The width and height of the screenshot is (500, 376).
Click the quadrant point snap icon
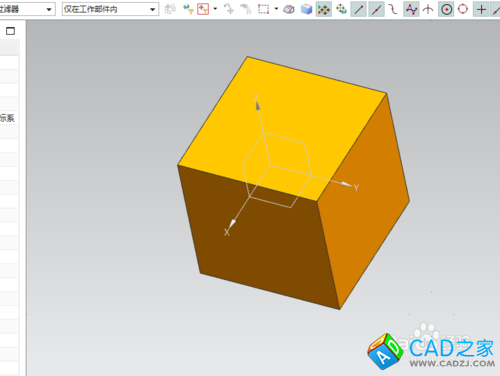(463, 9)
